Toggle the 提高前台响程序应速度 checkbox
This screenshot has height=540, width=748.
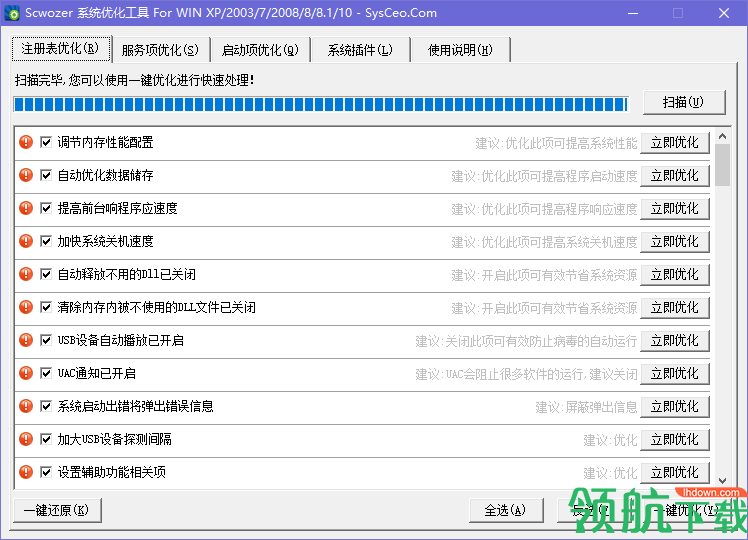click(x=46, y=208)
